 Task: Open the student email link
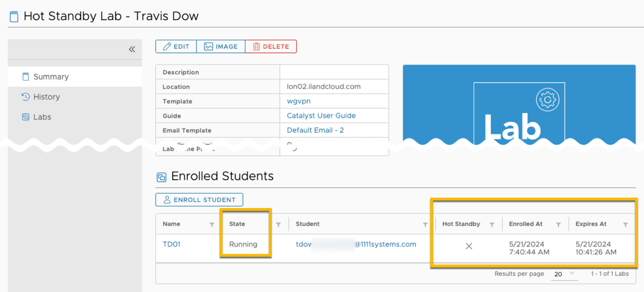tap(356, 244)
